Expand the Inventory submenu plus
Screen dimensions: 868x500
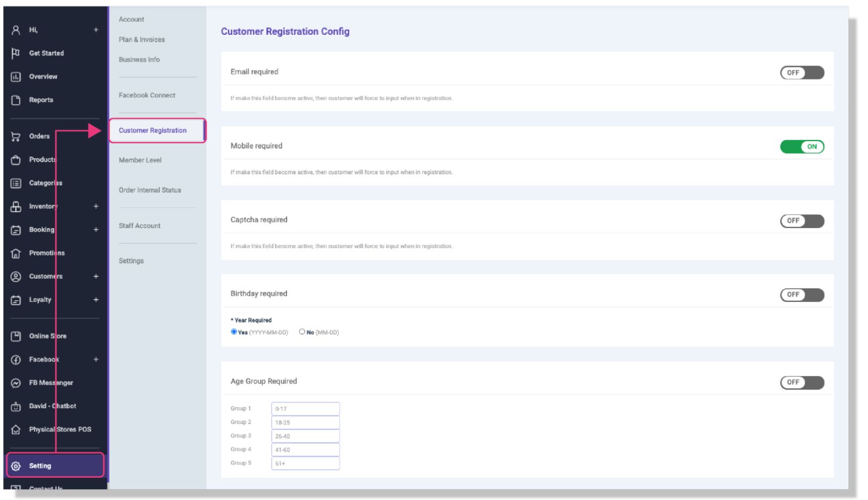point(96,206)
